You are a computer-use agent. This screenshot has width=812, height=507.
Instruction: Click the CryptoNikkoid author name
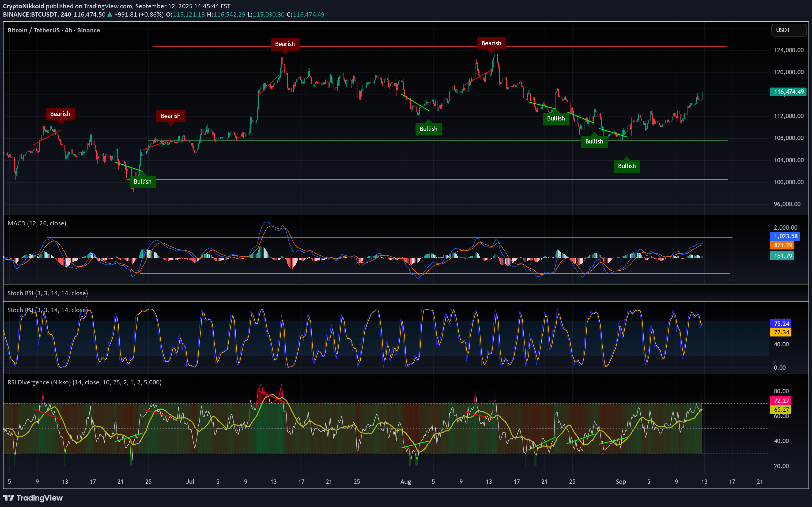24,6
